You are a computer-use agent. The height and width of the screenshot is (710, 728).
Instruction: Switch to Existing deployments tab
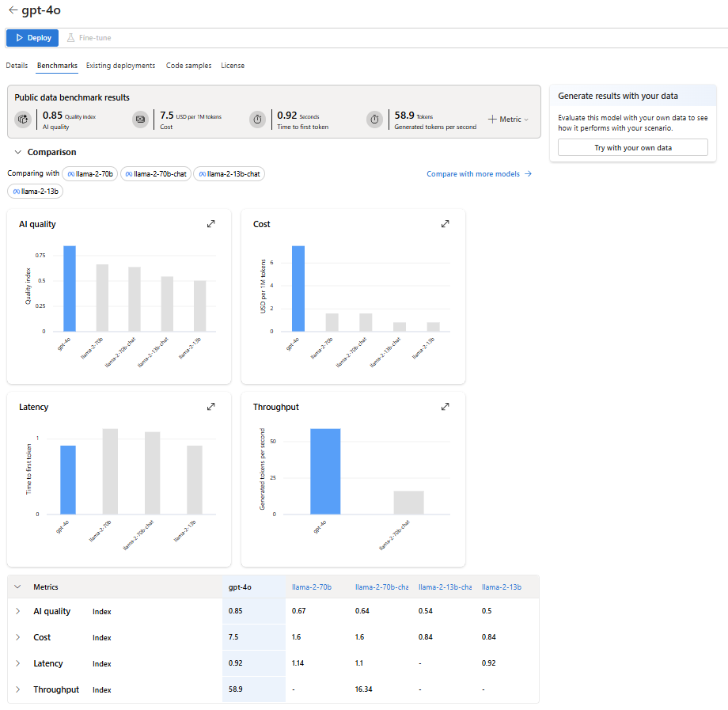point(121,66)
